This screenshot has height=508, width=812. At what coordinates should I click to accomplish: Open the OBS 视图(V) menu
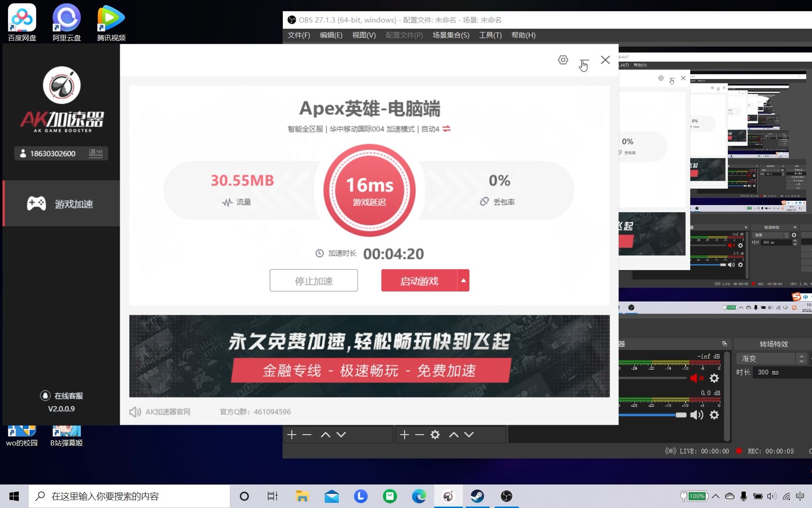(364, 35)
